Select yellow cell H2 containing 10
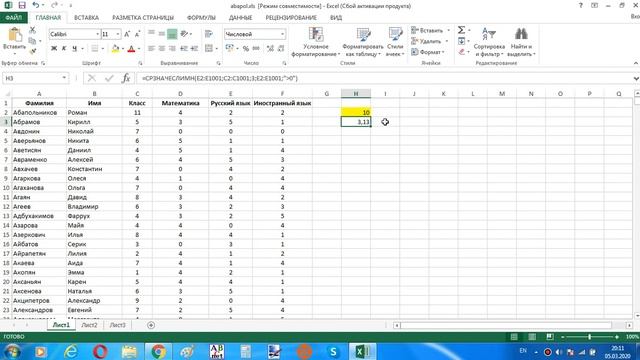Viewport: 640px width, 360px height. coord(356,112)
